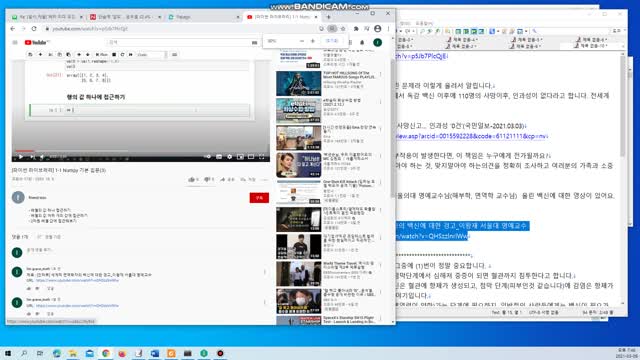
Task: Select editor tab 제목 없음-10
Action: pyautogui.click(x=591, y=46)
